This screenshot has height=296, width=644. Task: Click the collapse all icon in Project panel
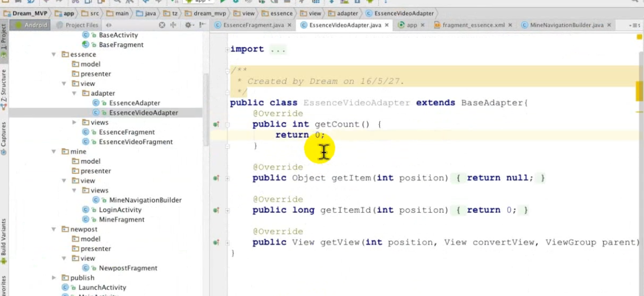(x=174, y=25)
